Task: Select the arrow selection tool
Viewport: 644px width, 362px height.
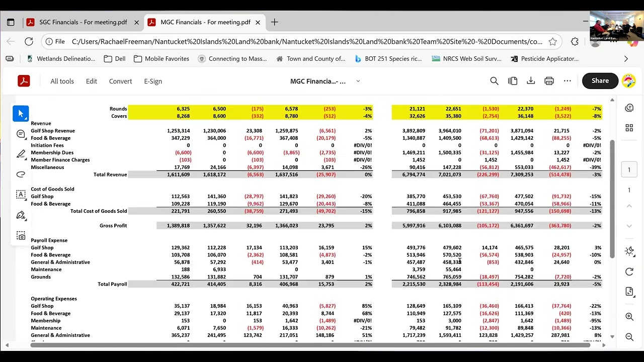Action: point(21,114)
